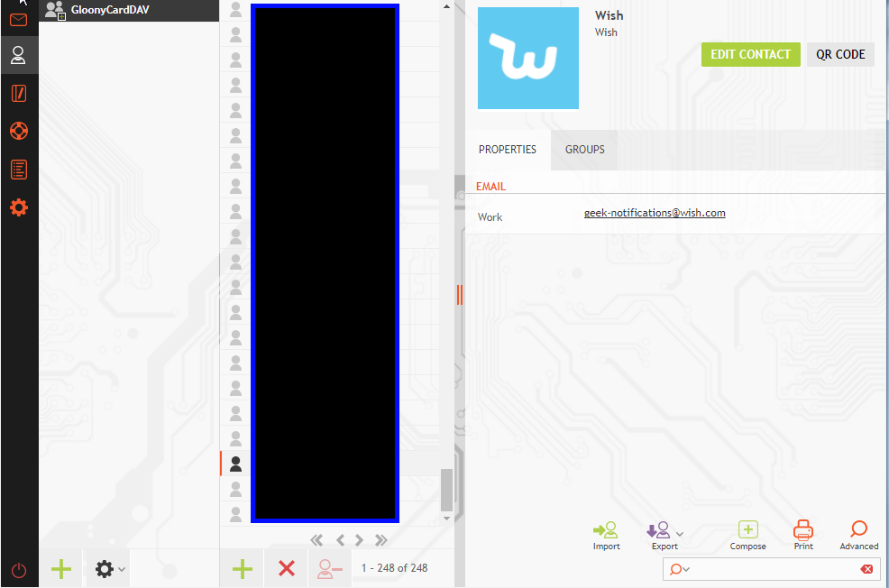889x588 pixels.
Task: Switch to the GROUPS tab
Action: (x=584, y=150)
